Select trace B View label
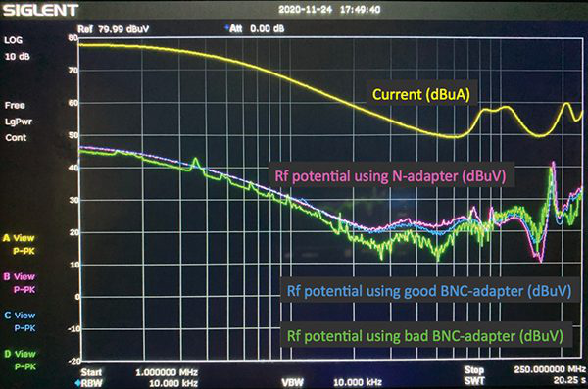This screenshot has width=588, height=389. (x=20, y=276)
